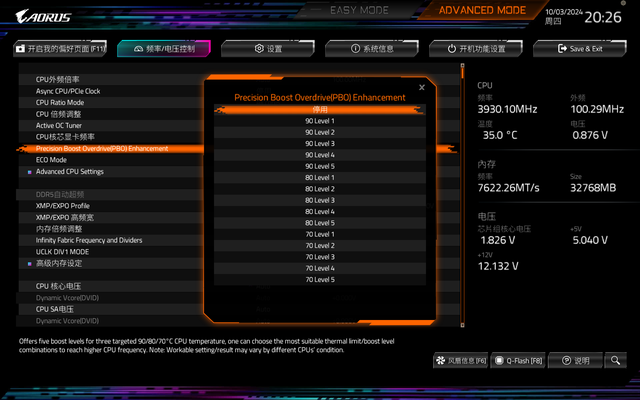Open the search magnifier icon button
This screenshot has width=640, height=400.
point(615,360)
